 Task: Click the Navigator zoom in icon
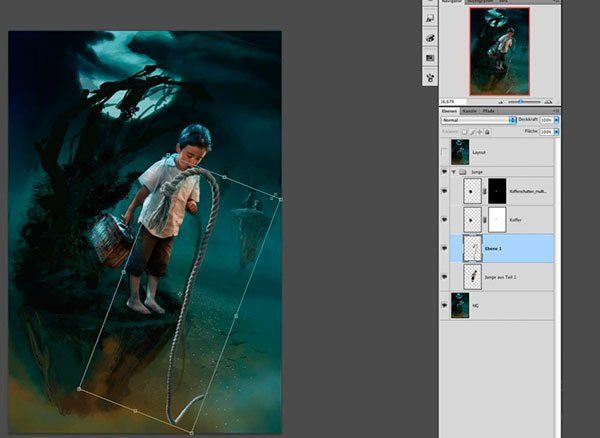point(548,102)
